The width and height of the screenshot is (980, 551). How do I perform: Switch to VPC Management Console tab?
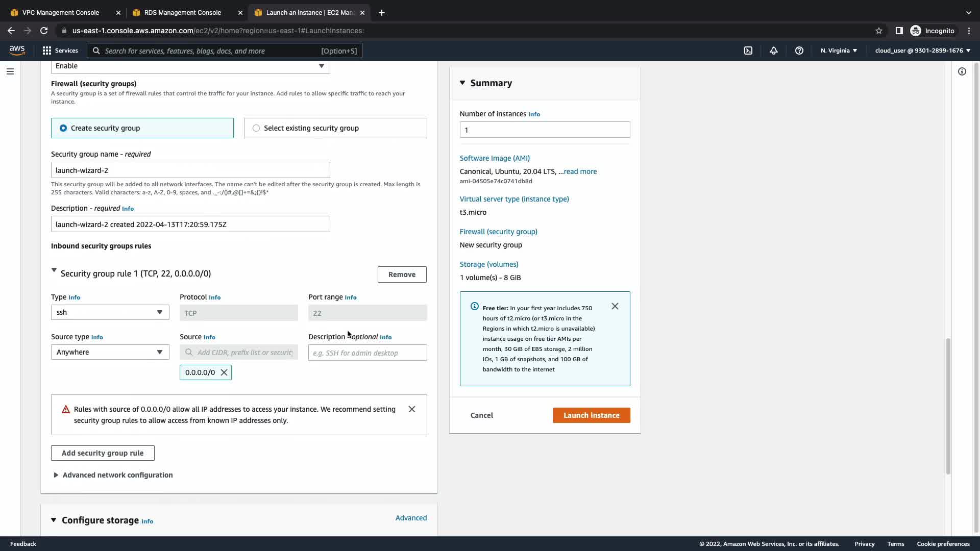(60, 12)
